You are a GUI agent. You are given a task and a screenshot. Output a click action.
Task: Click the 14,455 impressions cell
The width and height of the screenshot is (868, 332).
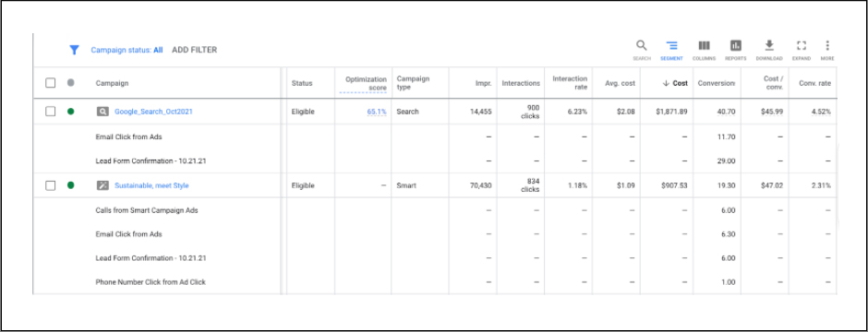click(480, 112)
